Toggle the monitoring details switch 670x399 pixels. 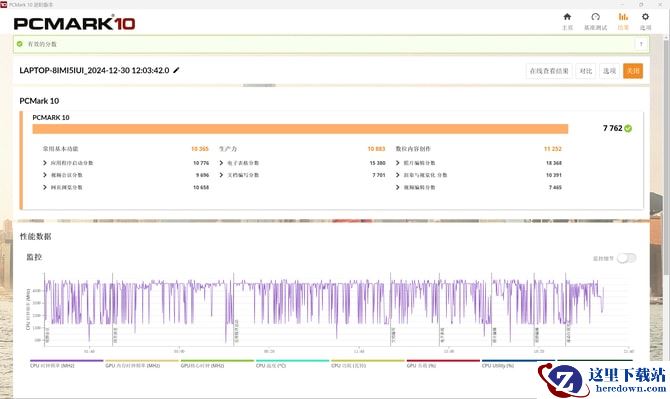[626, 258]
